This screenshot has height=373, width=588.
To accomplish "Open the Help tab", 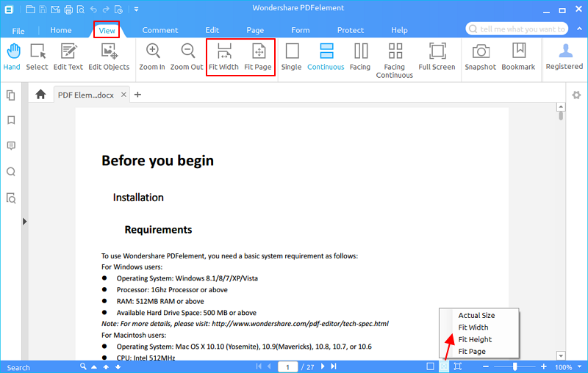I will point(400,30).
